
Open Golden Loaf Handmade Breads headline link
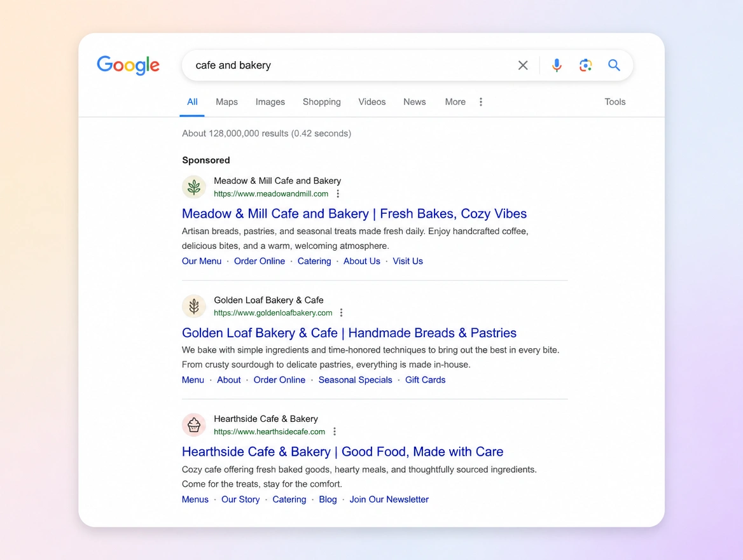coord(349,333)
